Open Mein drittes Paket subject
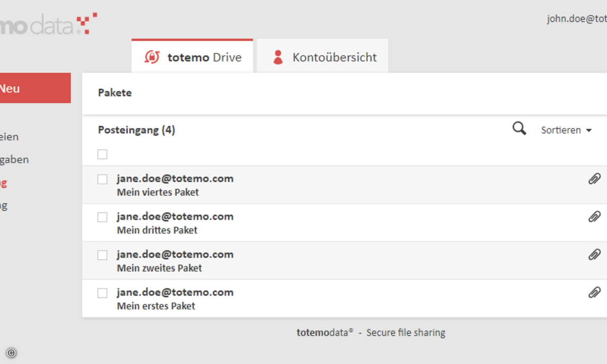 tap(157, 230)
